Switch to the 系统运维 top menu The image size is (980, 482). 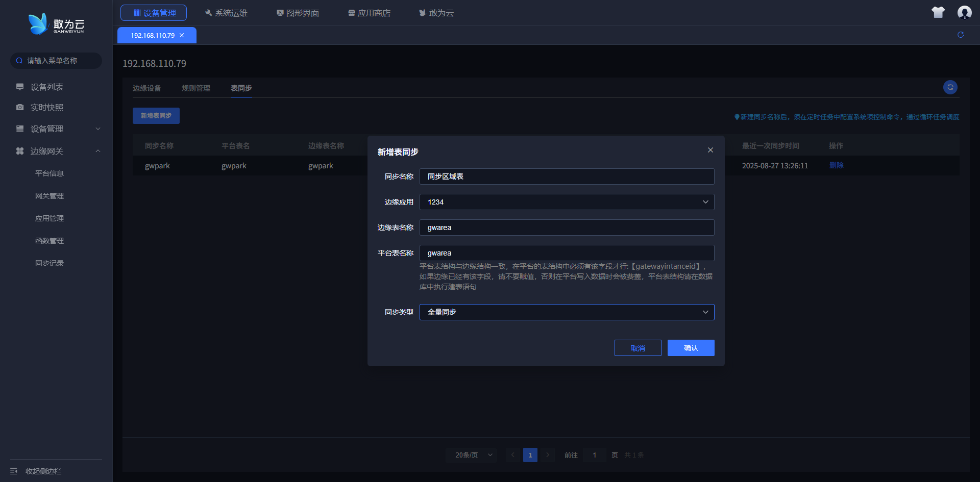point(226,13)
